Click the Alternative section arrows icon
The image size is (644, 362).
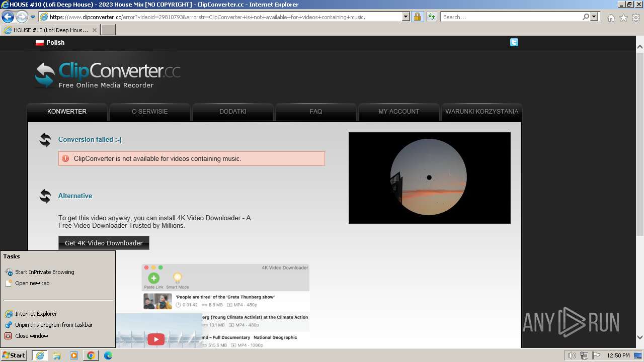click(x=45, y=196)
